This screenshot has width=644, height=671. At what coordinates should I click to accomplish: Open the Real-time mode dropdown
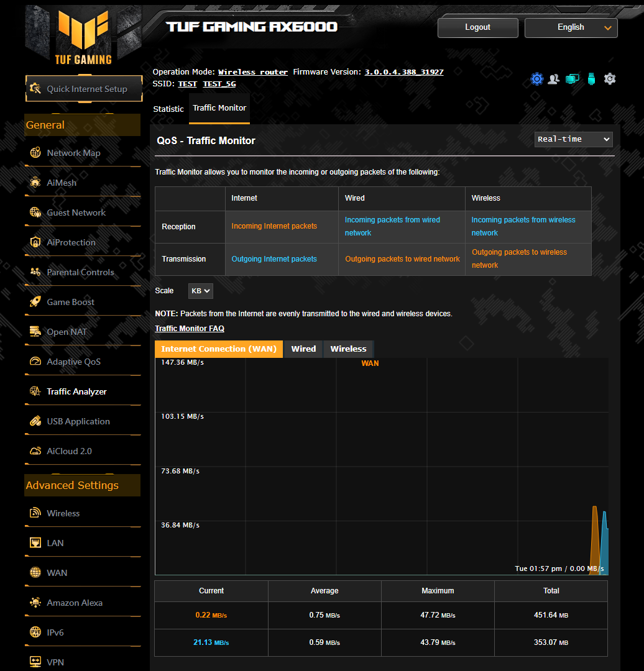tap(573, 139)
